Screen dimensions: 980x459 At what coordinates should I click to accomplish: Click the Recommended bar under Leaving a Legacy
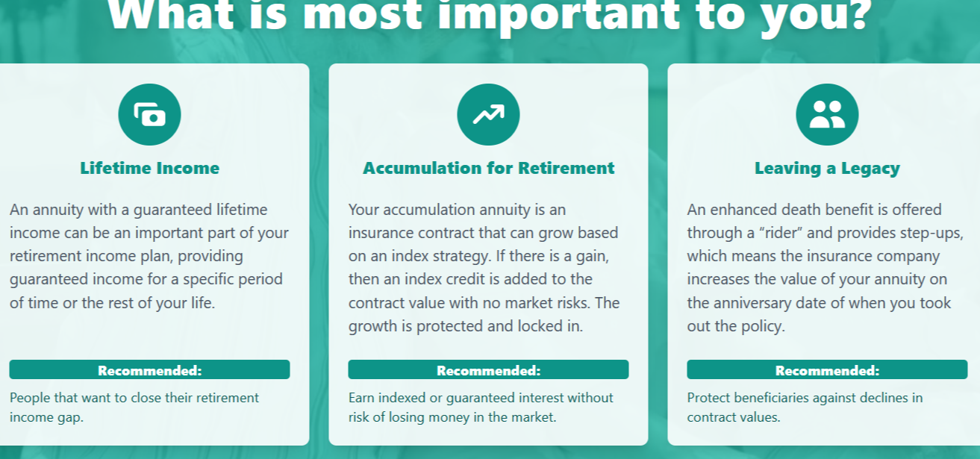click(827, 370)
